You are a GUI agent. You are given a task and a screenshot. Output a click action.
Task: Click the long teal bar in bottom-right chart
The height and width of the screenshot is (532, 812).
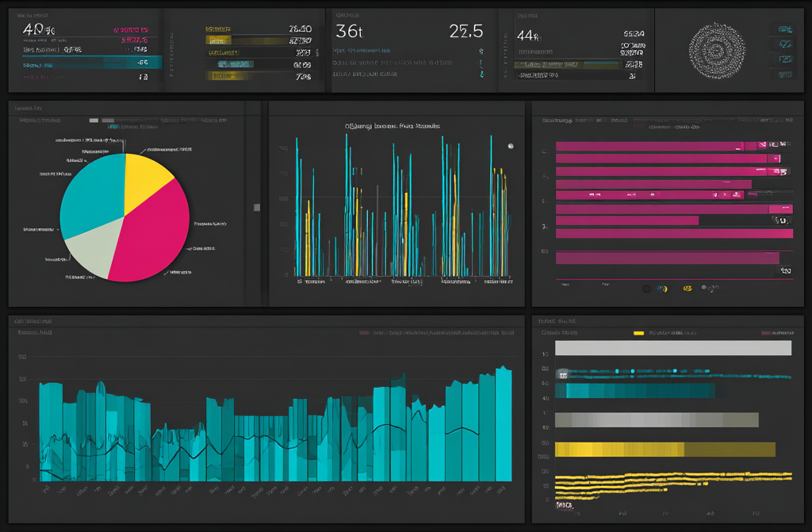(634, 390)
